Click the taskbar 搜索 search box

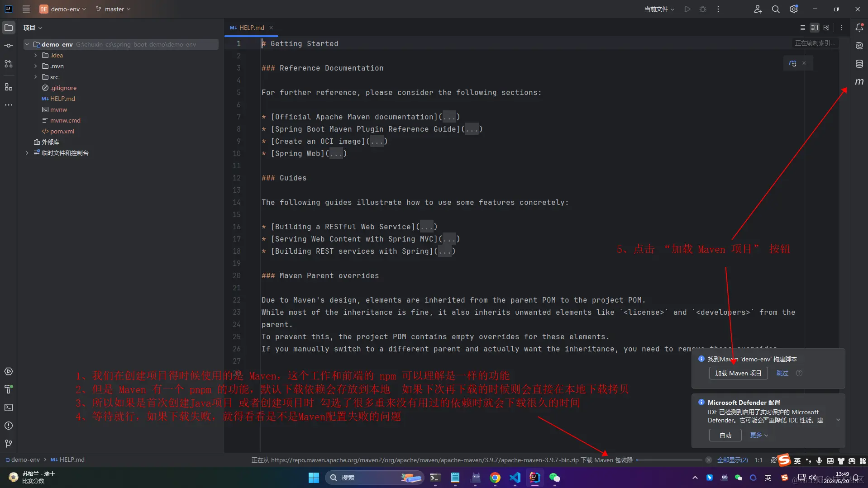pos(374,478)
